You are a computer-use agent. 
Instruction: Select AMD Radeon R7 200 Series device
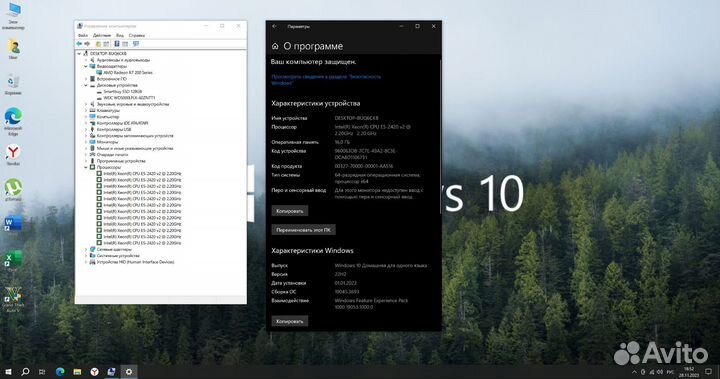[127, 73]
